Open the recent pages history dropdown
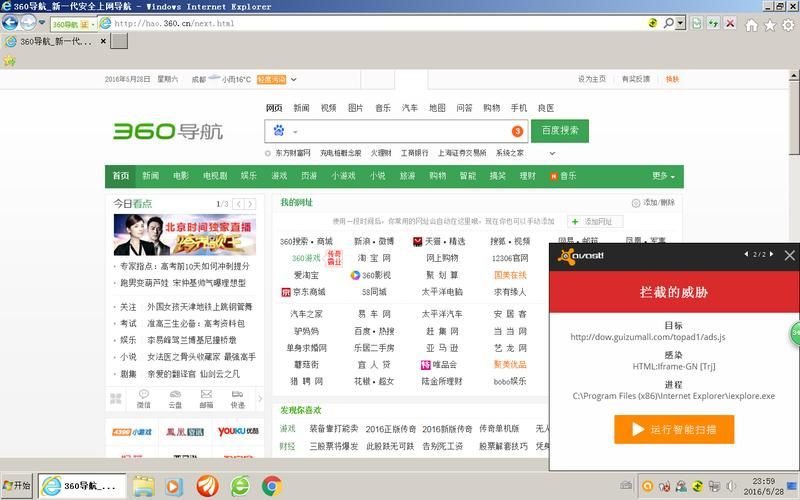800x500 pixels. (x=42, y=23)
